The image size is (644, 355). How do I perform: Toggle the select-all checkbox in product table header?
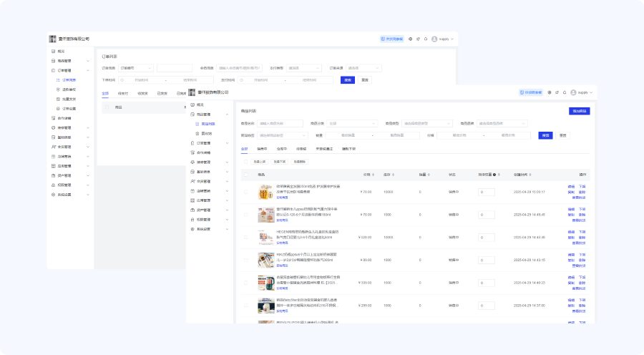coord(247,174)
